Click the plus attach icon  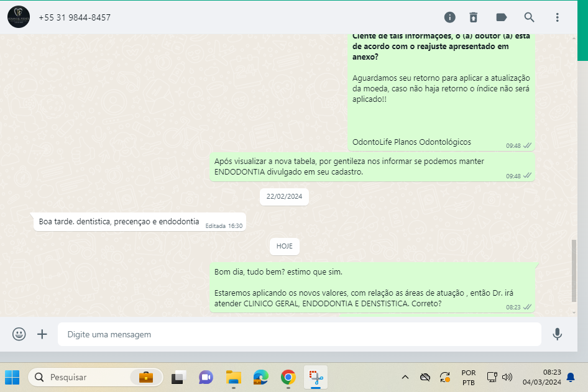(x=42, y=334)
